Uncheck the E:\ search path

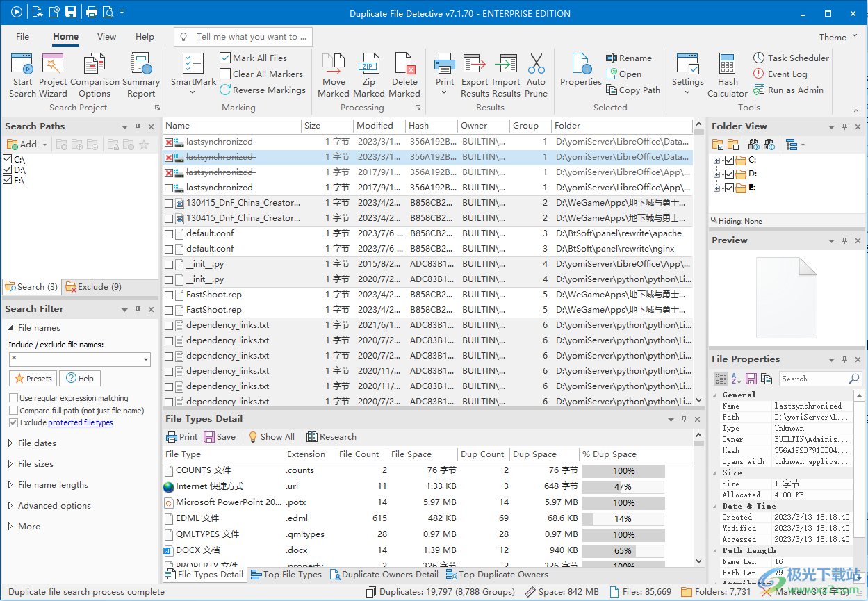point(8,180)
